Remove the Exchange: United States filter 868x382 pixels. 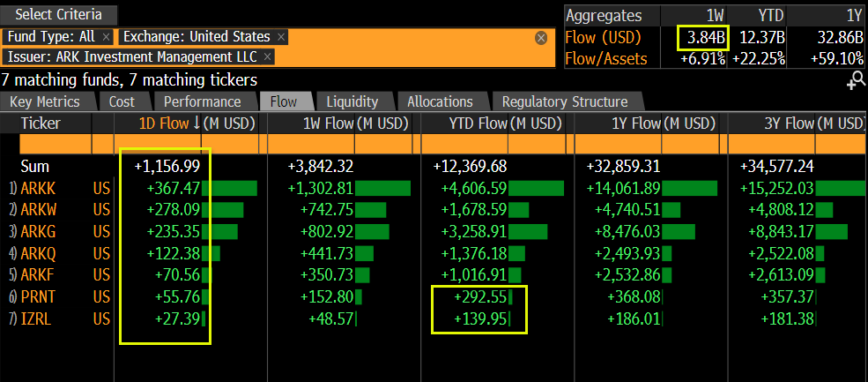(x=281, y=37)
